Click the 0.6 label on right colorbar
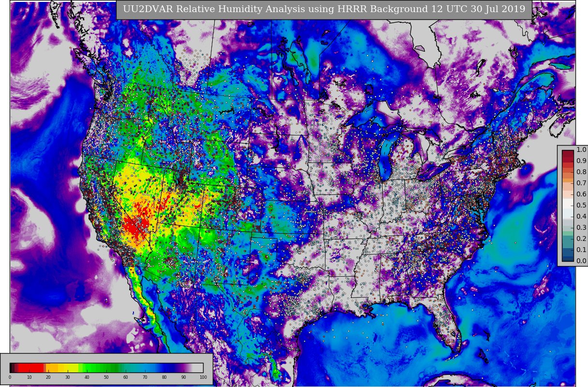Image resolution: width=588 pixels, height=387 pixels. click(x=581, y=194)
